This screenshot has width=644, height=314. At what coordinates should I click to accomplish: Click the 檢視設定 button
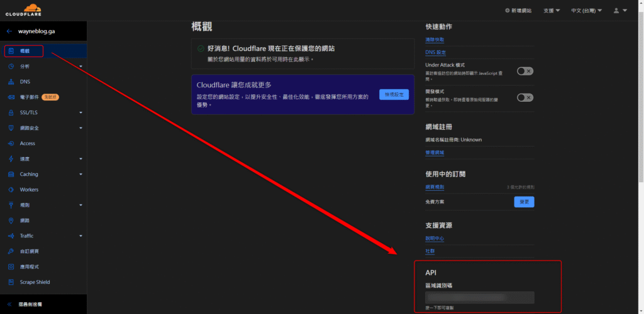coord(394,94)
